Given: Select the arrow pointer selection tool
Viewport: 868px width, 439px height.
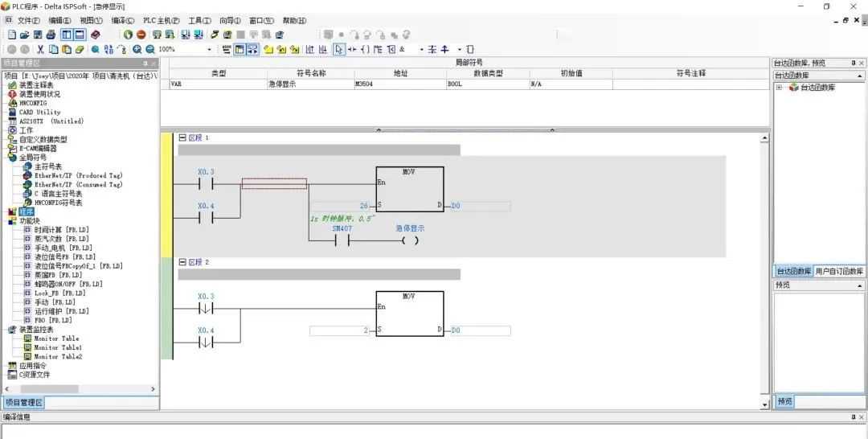Looking at the screenshot, I should 339,49.
